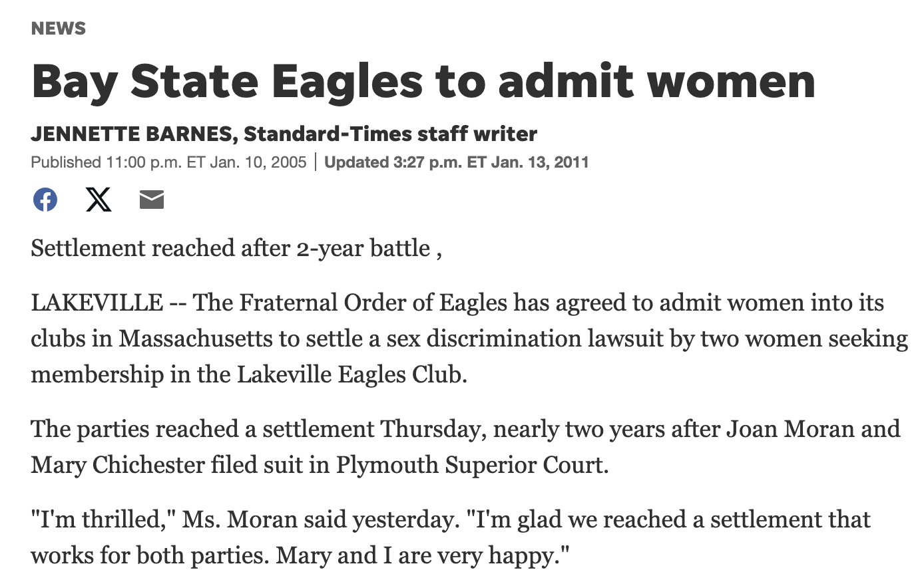Click the email share envelope icon
This screenshot has width=924, height=584.
[x=152, y=200]
